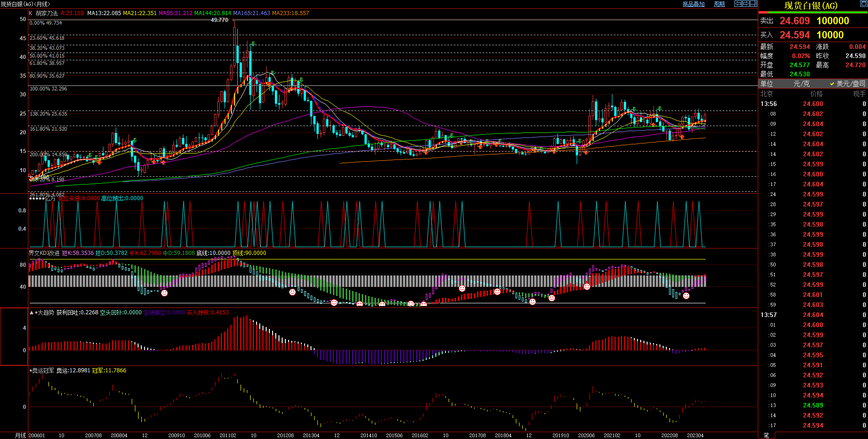Select the 笔 tab at bottom right
The image size is (868, 439).
(x=766, y=435)
